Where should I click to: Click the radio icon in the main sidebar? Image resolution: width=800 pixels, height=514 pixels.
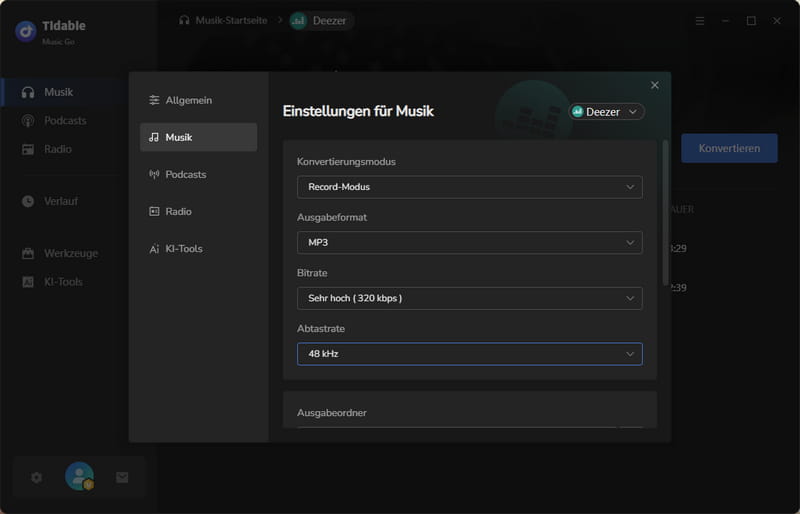28,150
